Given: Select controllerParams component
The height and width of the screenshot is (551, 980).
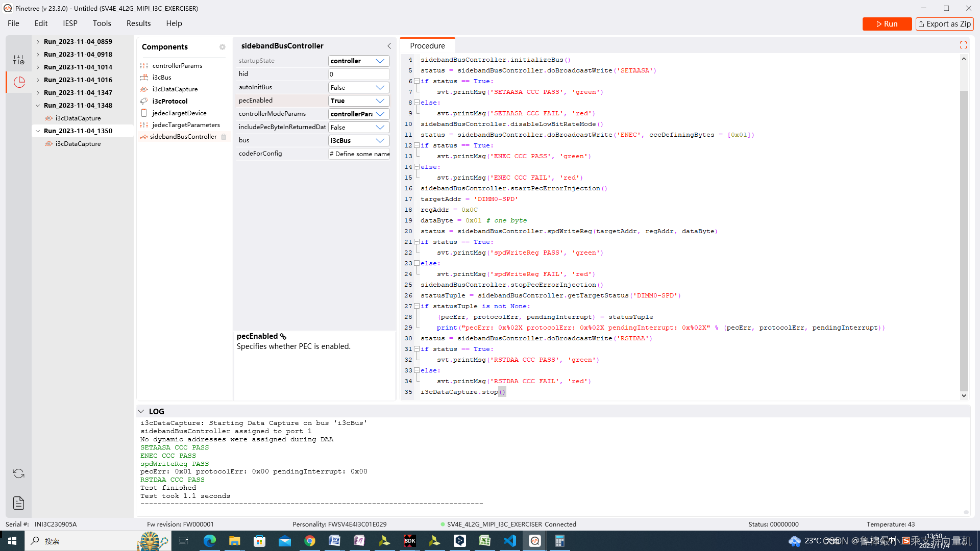Looking at the screenshot, I should pos(177,65).
